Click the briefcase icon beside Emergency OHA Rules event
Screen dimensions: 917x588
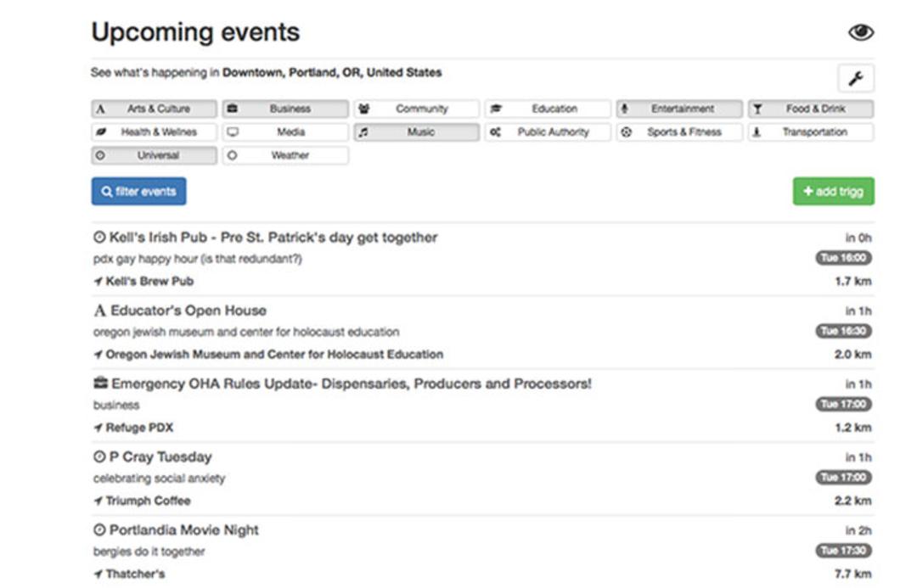coord(100,384)
